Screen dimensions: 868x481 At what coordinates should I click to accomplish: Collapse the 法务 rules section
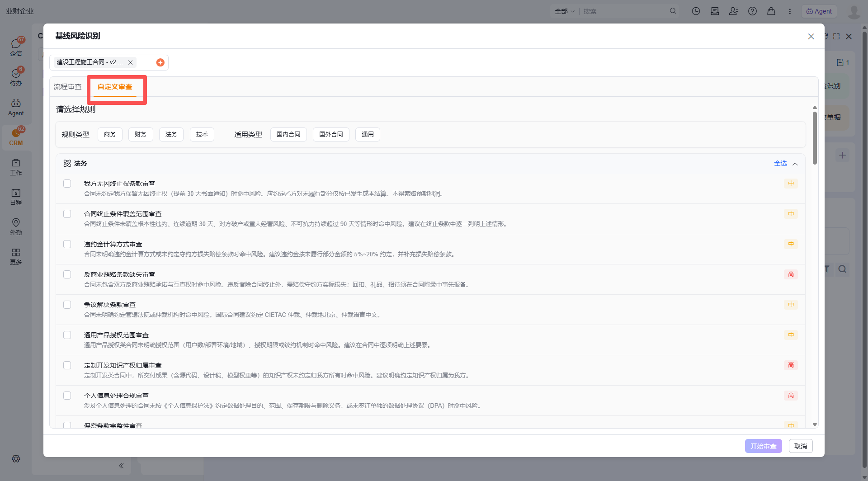795,164
